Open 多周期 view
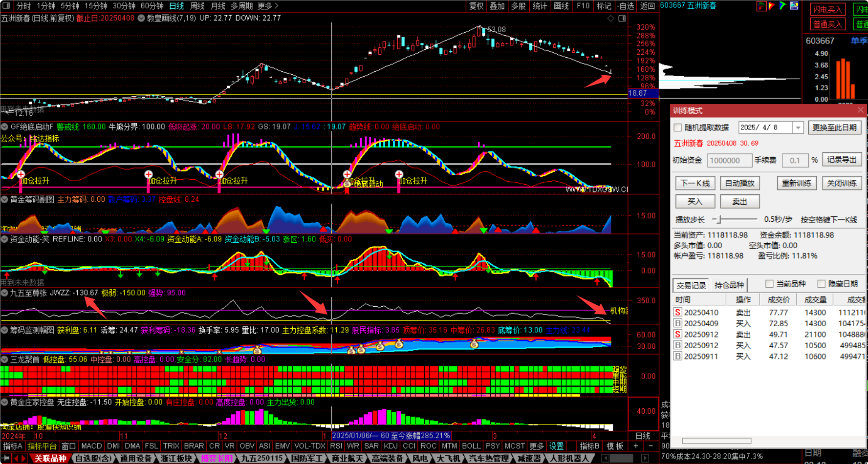868x464 pixels. pos(241,6)
